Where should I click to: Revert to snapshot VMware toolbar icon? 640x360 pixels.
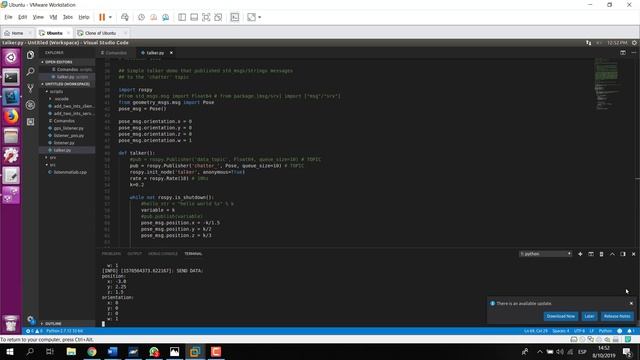pos(153,17)
